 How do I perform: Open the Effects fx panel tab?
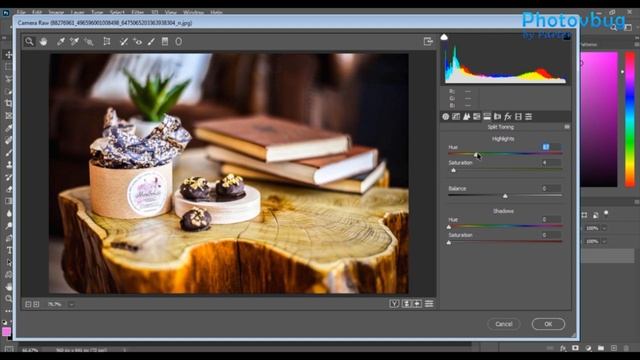pos(508,117)
